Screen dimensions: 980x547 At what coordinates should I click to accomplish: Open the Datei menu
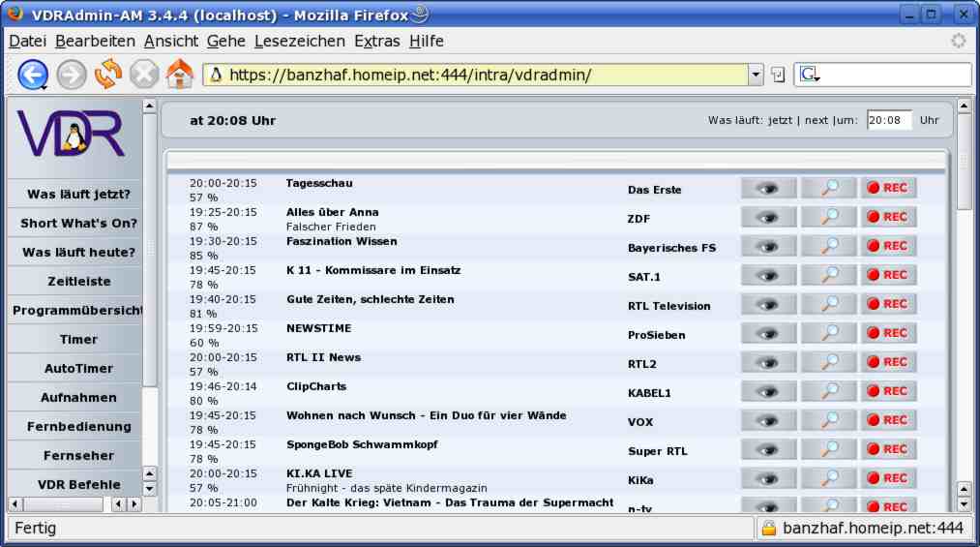[27, 42]
